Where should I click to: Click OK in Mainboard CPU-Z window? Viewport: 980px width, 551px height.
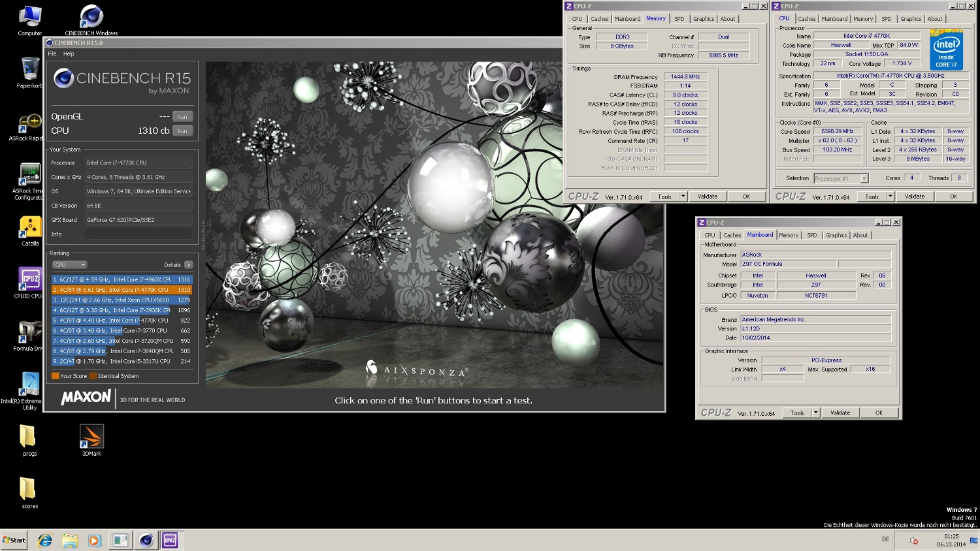coord(879,413)
